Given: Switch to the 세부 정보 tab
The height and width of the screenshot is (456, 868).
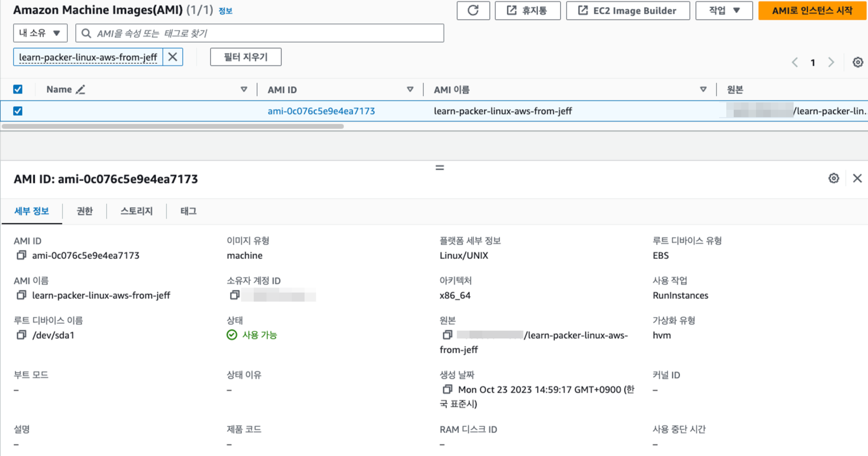Looking at the screenshot, I should [x=32, y=211].
